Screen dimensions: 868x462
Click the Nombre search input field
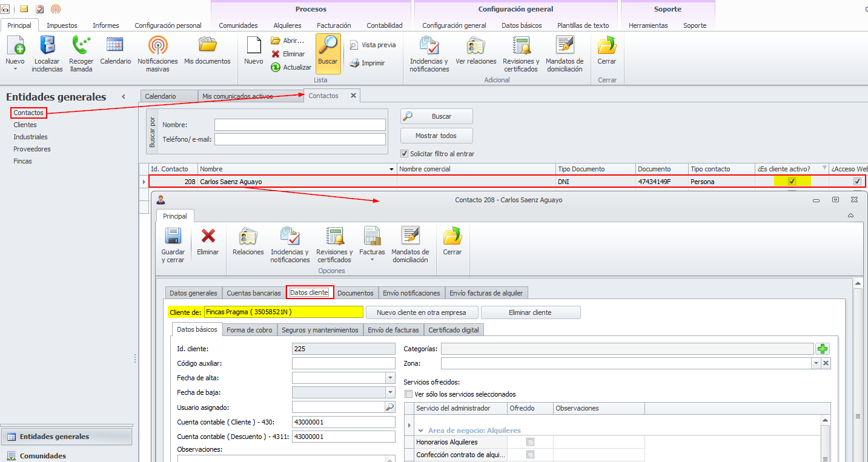point(300,125)
